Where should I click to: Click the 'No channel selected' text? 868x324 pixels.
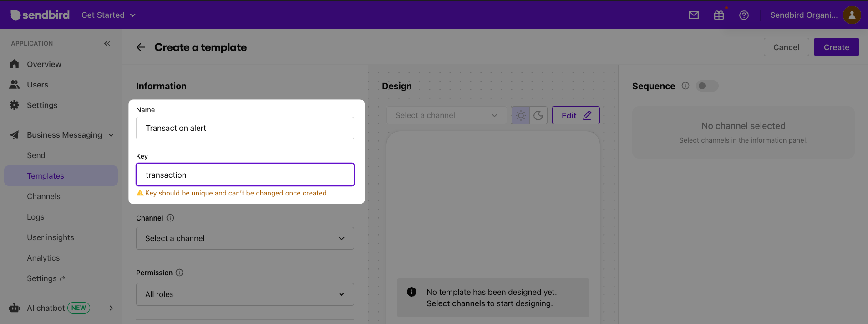pyautogui.click(x=743, y=126)
